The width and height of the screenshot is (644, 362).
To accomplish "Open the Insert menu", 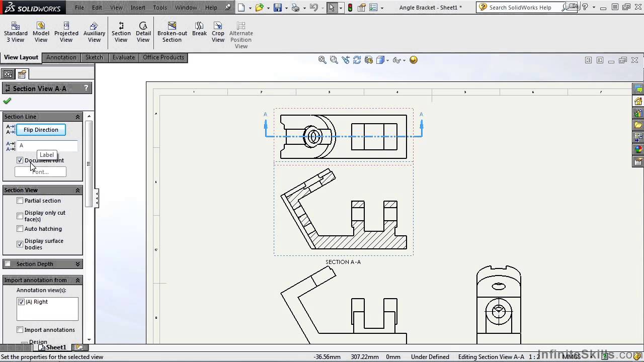I will [138, 7].
